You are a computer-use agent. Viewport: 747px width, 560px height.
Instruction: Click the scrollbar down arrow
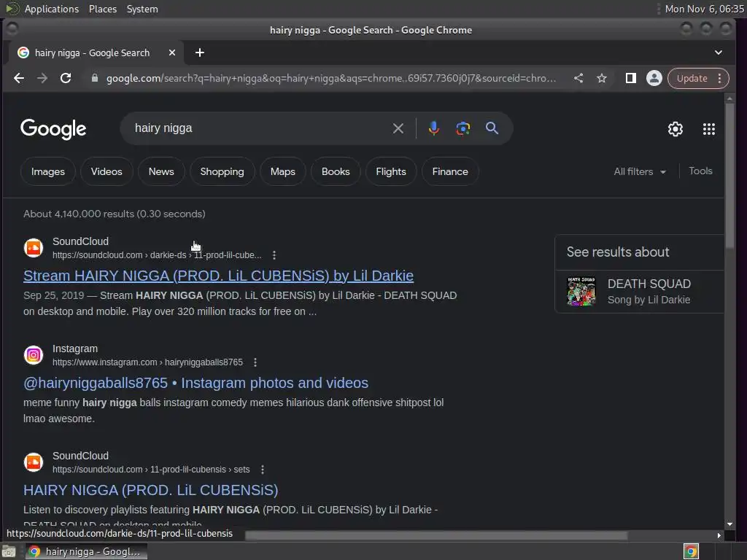(x=729, y=524)
